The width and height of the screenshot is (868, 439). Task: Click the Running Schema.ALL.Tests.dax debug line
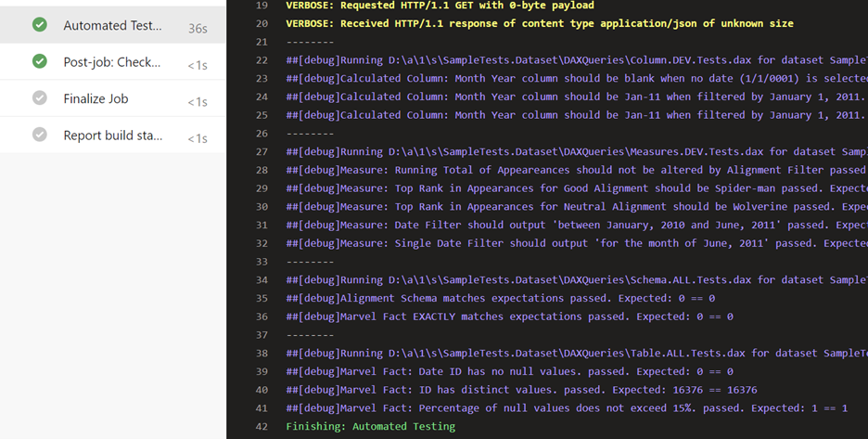575,279
